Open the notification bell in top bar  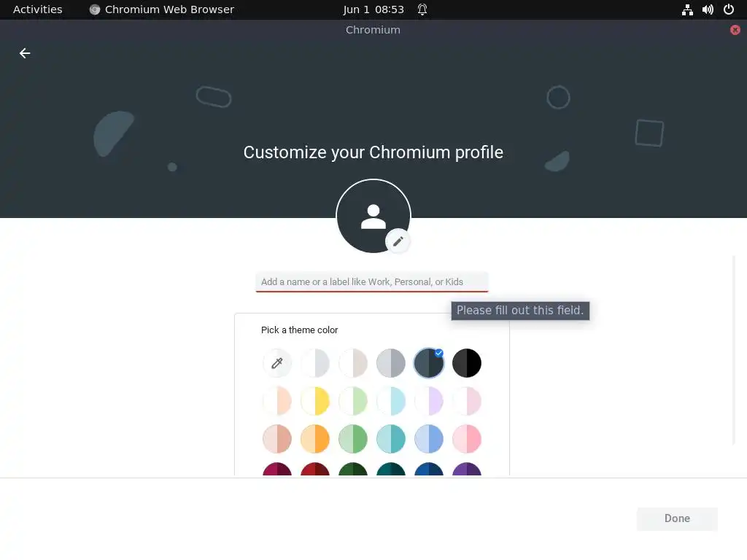click(422, 9)
